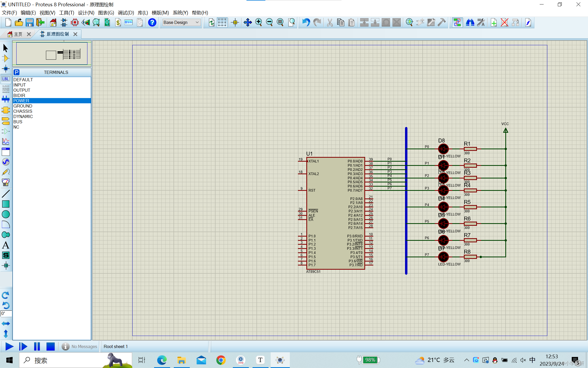
Task: Toggle the grid display button
Action: [222, 23]
